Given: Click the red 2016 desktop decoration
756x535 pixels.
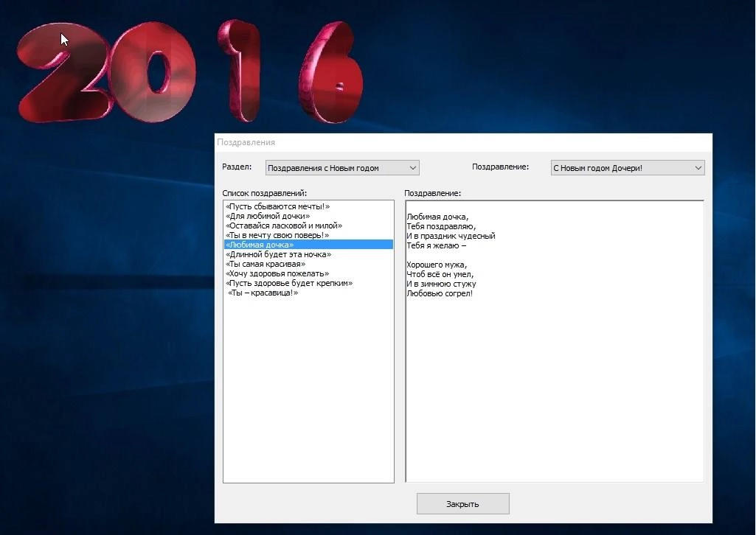Looking at the screenshot, I should click(x=190, y=71).
